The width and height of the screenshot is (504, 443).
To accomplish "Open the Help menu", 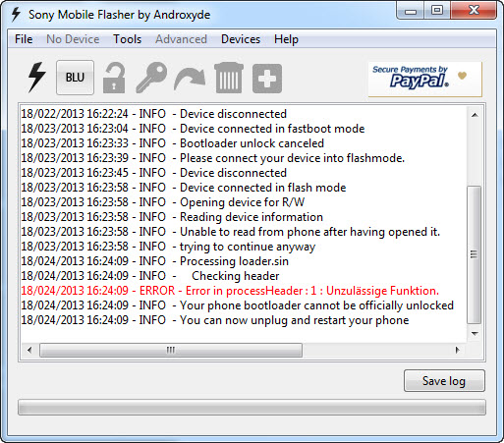I will [286, 39].
